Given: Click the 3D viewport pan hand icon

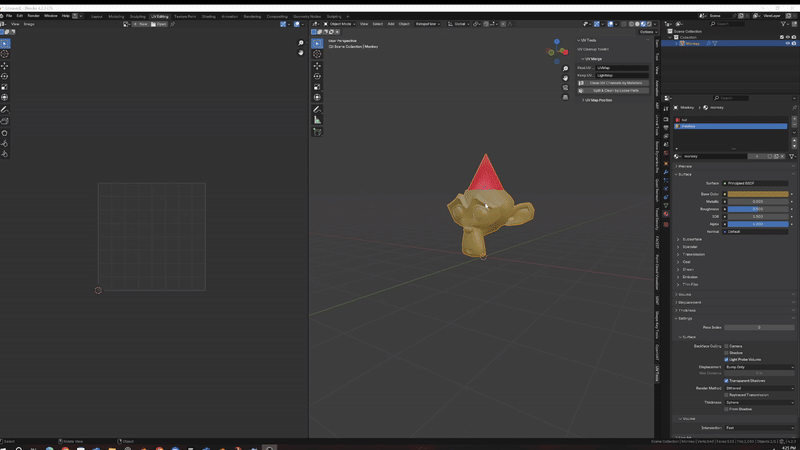Looking at the screenshot, I should (565, 78).
